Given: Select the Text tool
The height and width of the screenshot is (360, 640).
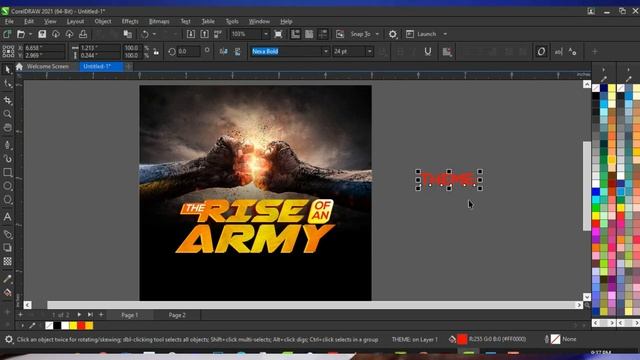Looking at the screenshot, I should (7, 217).
